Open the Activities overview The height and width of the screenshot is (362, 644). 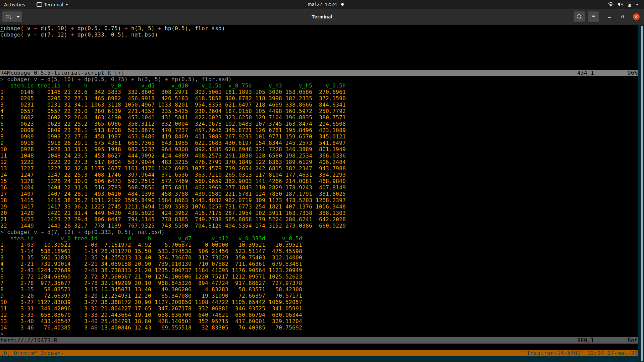pos(14,5)
